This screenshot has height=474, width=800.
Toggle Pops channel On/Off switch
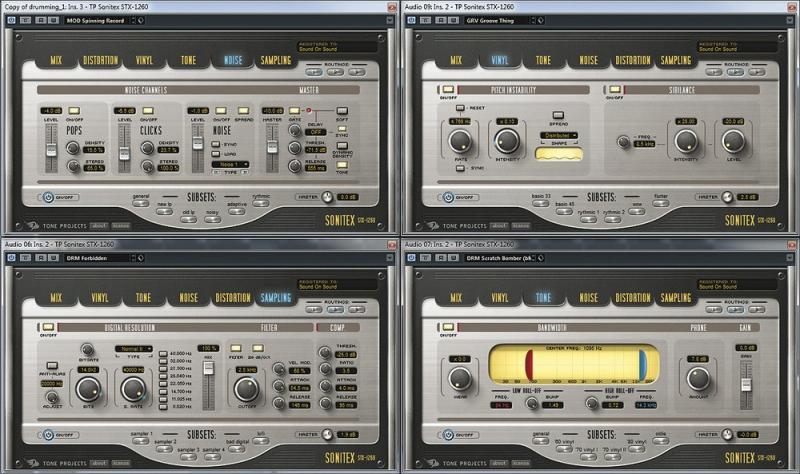(x=74, y=111)
